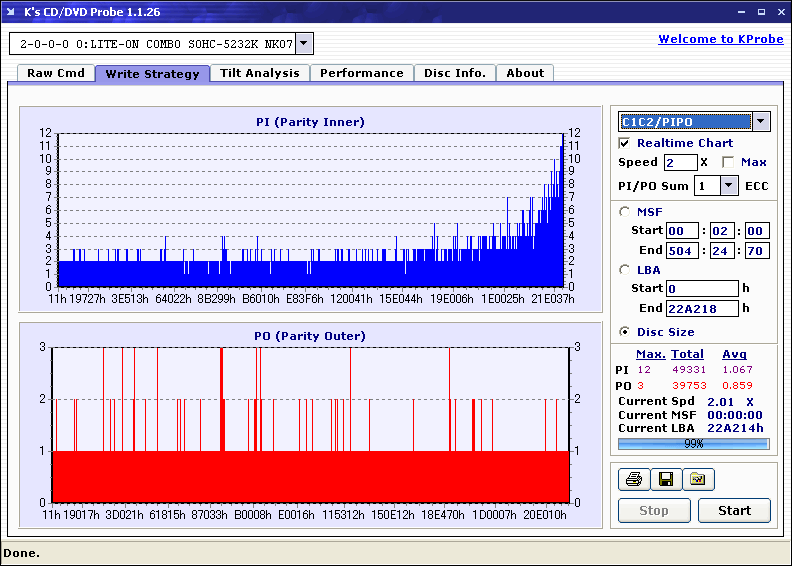The height and width of the screenshot is (566, 792).
Task: Enable the Realtime Chart checkbox
Action: tap(625, 143)
